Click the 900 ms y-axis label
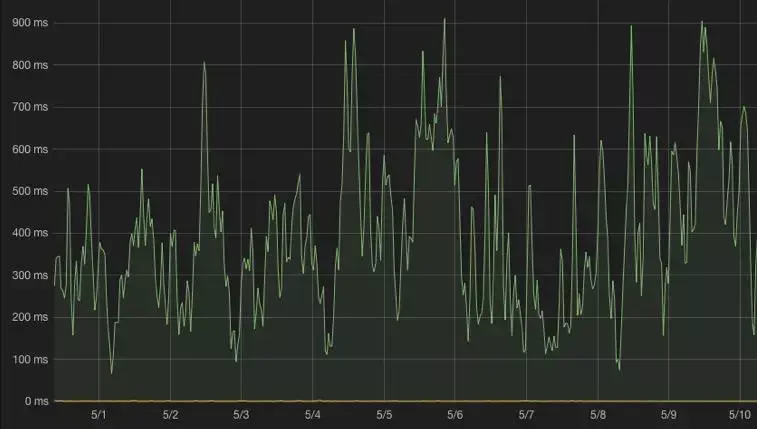 [30, 23]
